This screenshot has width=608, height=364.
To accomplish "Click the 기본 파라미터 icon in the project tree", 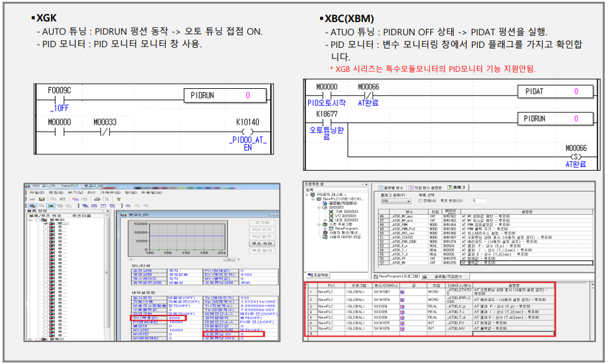I will tap(331, 210).
